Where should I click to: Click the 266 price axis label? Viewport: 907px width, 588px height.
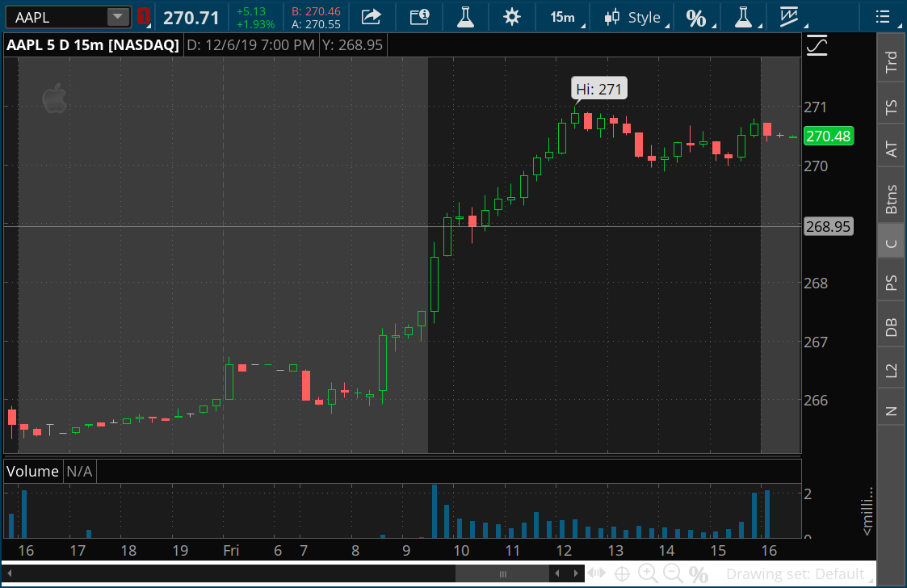[816, 400]
